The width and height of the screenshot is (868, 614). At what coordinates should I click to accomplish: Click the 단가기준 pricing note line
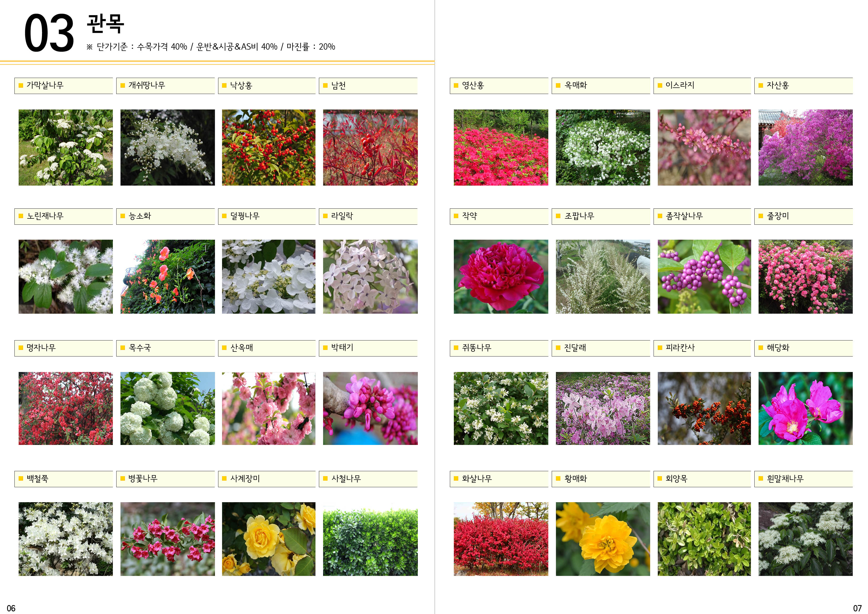pyautogui.click(x=211, y=46)
